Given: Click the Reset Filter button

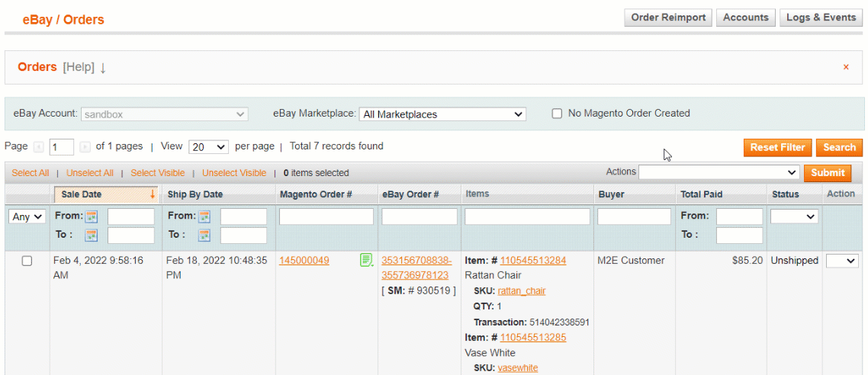Looking at the screenshot, I should 777,148.
